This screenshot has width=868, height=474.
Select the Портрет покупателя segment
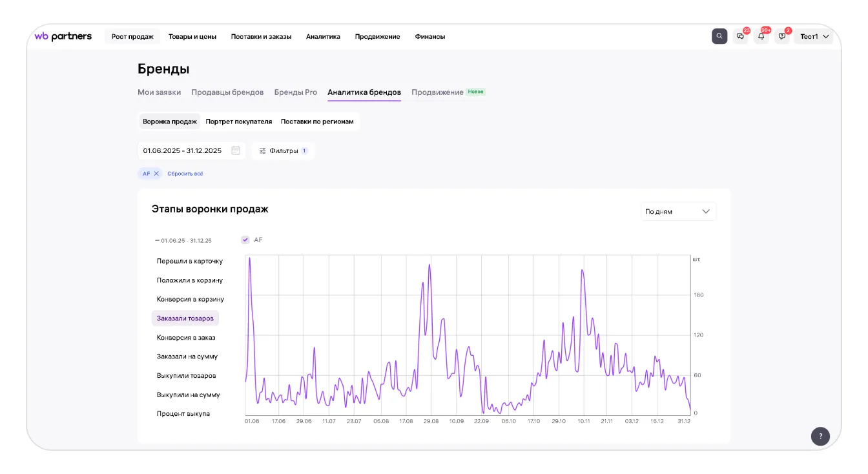(x=238, y=121)
